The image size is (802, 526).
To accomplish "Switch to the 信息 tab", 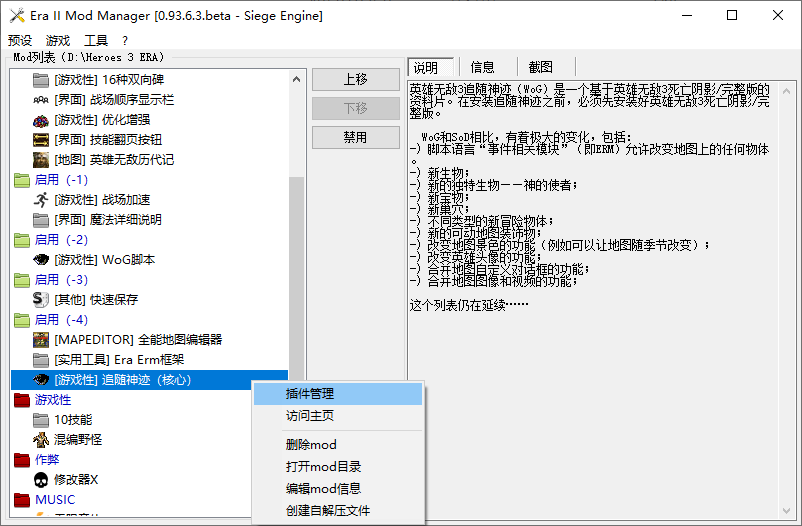I will 482,67.
